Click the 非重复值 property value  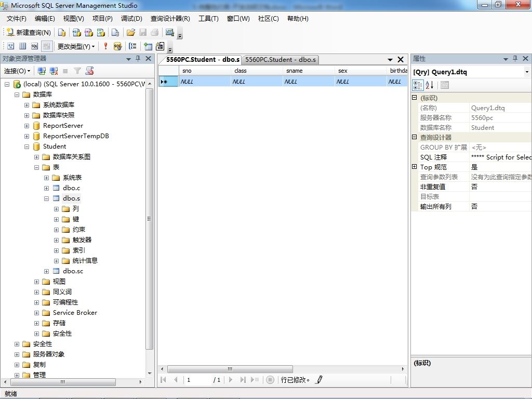(x=500, y=187)
